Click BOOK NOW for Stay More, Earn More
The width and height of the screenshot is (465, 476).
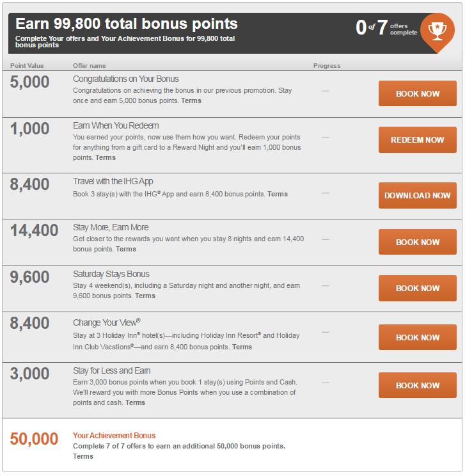coord(417,242)
